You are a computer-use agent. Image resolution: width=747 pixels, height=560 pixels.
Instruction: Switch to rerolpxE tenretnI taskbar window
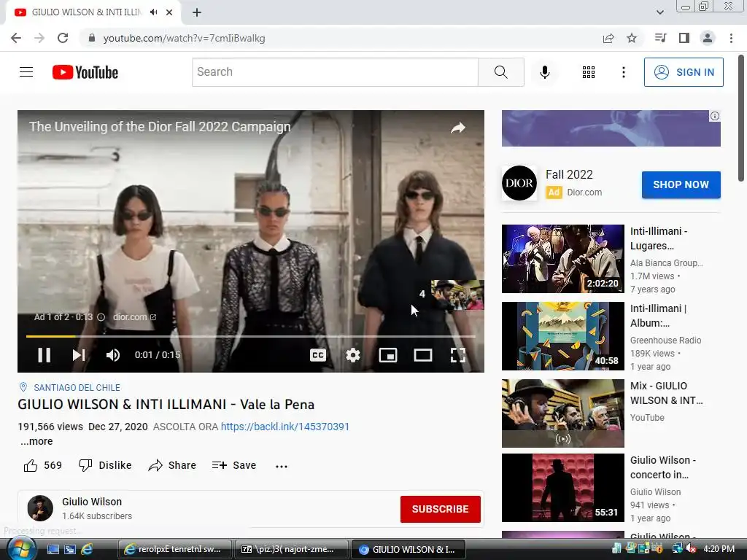coord(175,549)
